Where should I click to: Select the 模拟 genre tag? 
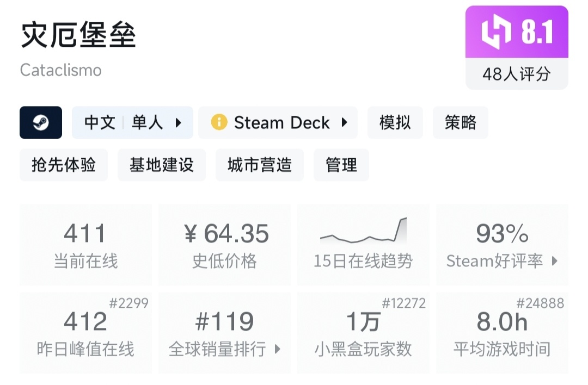(395, 123)
